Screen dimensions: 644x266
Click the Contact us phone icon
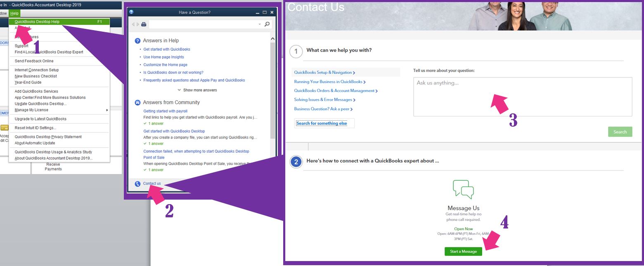tap(137, 184)
